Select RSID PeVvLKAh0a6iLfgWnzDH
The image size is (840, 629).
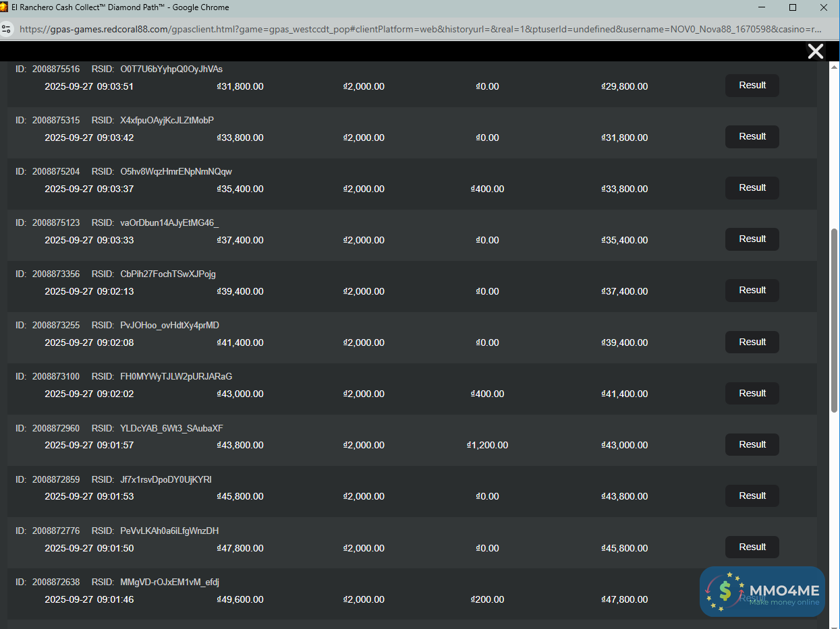point(170,531)
